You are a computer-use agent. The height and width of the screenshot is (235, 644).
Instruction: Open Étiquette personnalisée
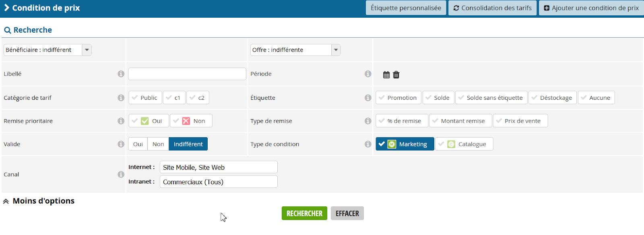coord(406,8)
